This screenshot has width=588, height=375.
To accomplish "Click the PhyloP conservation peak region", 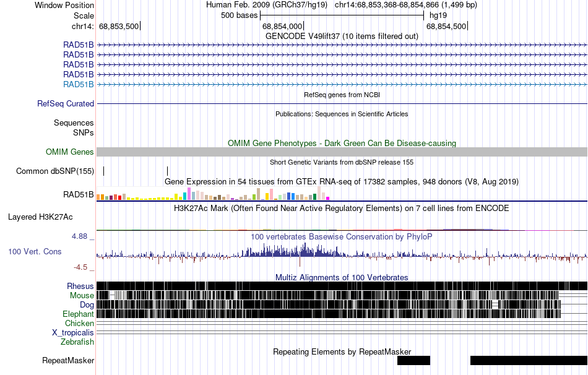I will (x=293, y=250).
